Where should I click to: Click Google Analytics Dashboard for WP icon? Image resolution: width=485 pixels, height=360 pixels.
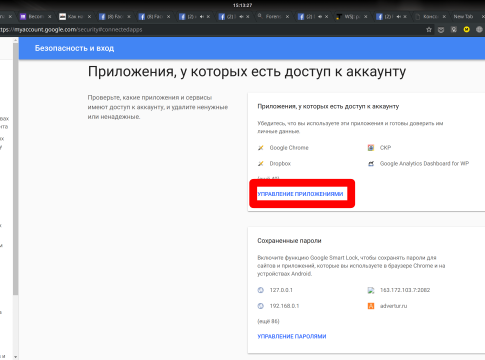coord(371,164)
